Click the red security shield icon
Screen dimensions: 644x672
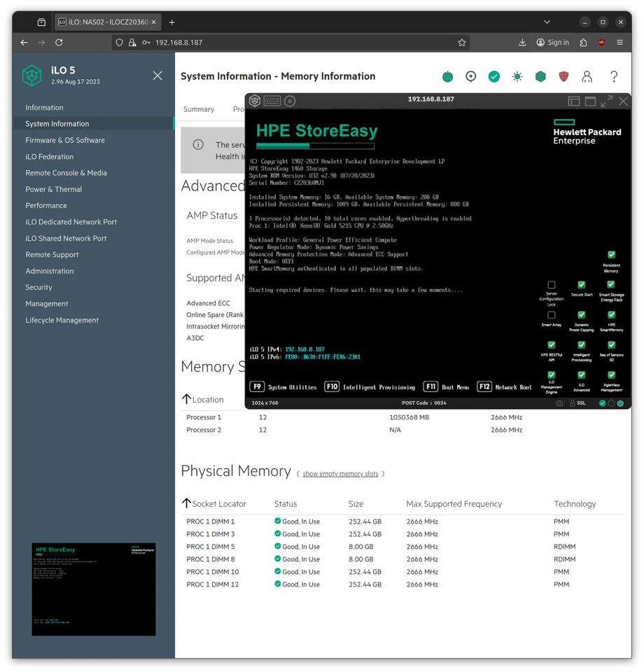coord(563,77)
